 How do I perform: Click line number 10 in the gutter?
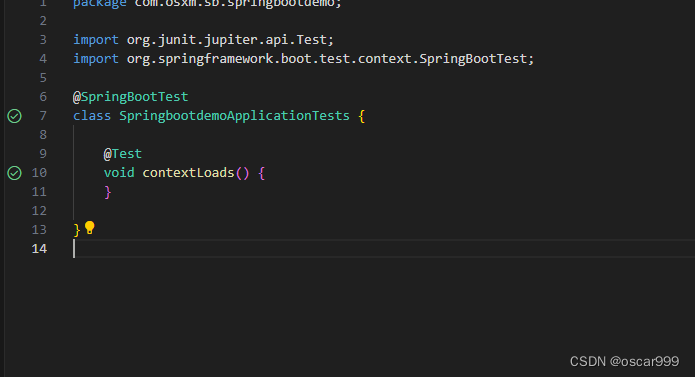click(x=39, y=172)
